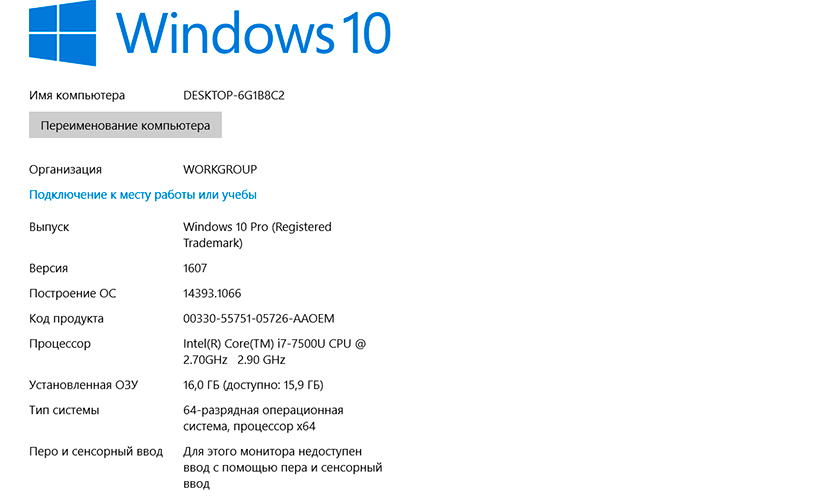Screen dimensions: 840x498
Task: Select product code 00330-55751-05726-AAOEM
Action: 259,319
